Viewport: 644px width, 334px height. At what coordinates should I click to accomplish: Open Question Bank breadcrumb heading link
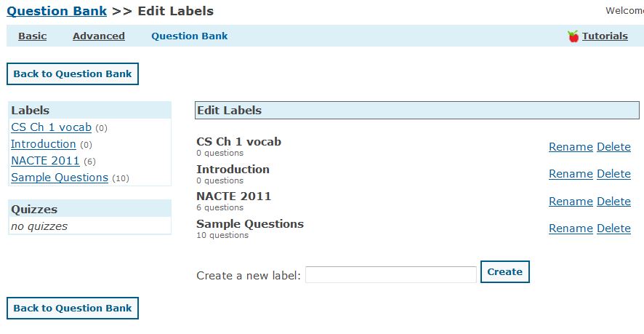[x=57, y=11]
